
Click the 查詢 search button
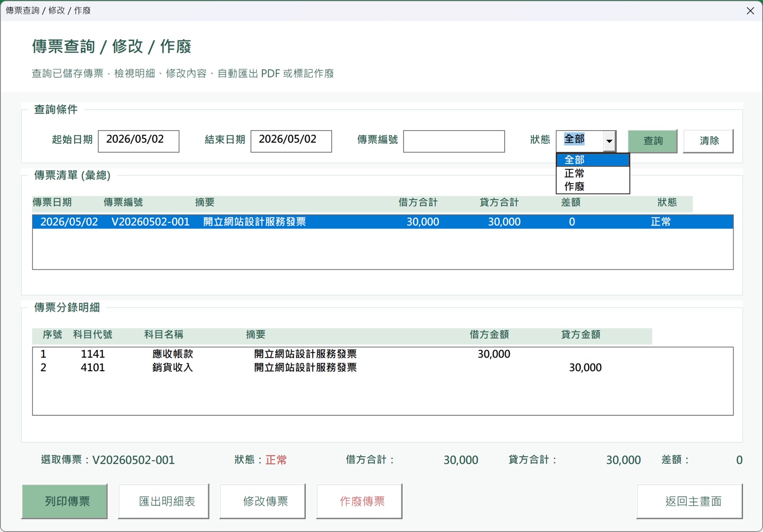pos(652,141)
